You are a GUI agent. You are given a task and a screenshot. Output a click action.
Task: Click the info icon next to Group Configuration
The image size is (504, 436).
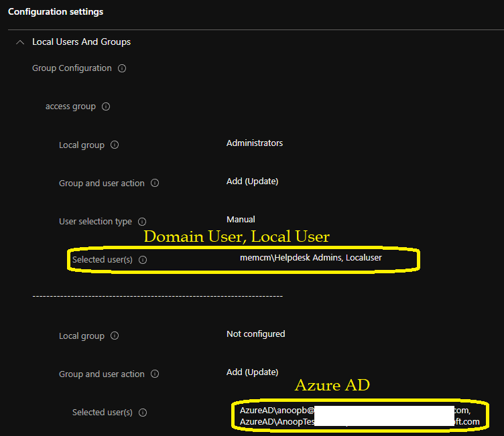(x=122, y=68)
